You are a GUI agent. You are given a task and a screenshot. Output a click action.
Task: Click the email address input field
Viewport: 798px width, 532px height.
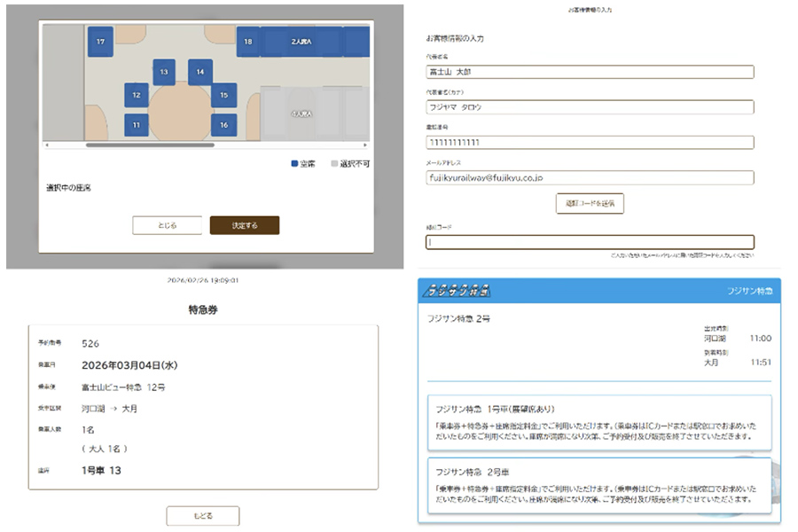tap(590, 177)
